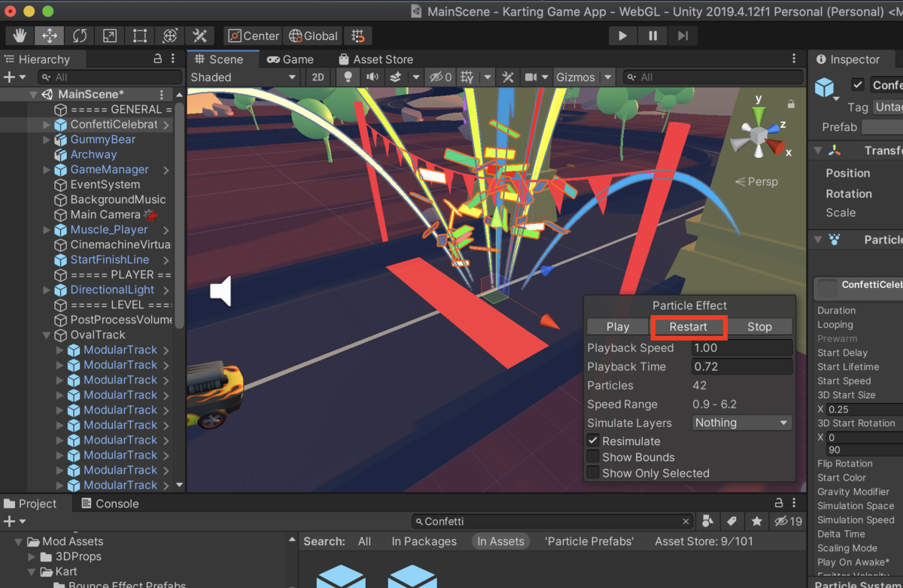Click Play in Particle Effect panel

[618, 326]
